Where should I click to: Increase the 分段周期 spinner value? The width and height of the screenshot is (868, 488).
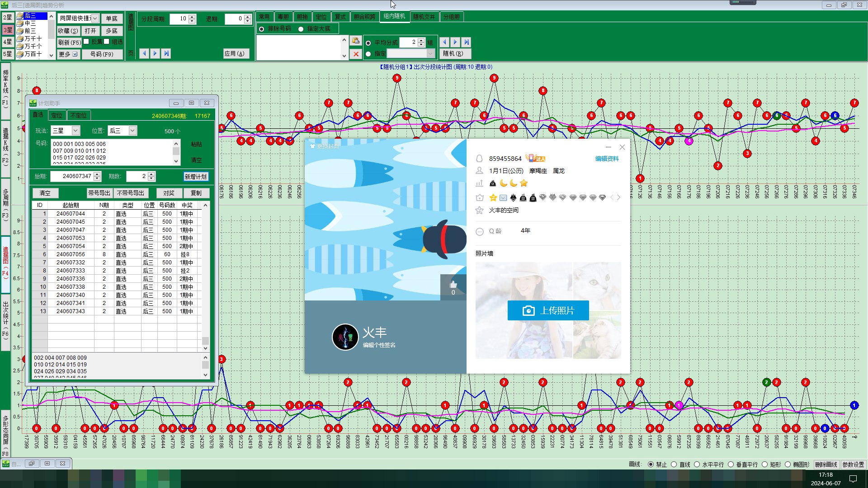click(x=192, y=17)
